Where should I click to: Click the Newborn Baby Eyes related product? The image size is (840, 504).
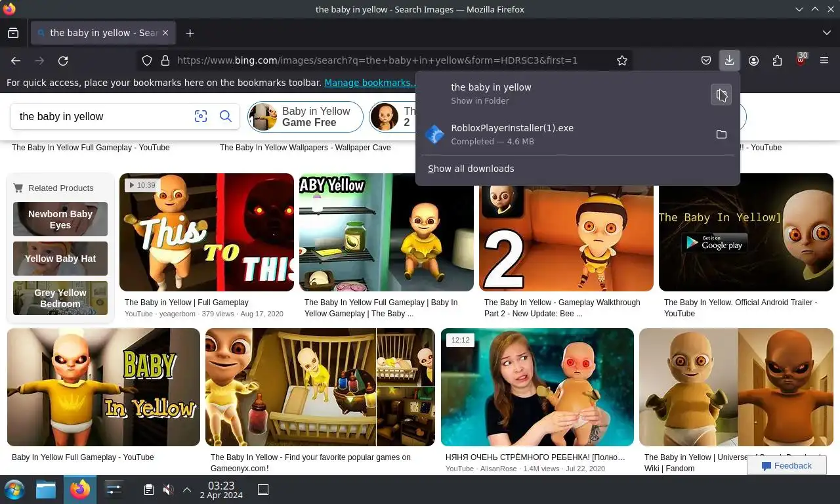pyautogui.click(x=60, y=219)
